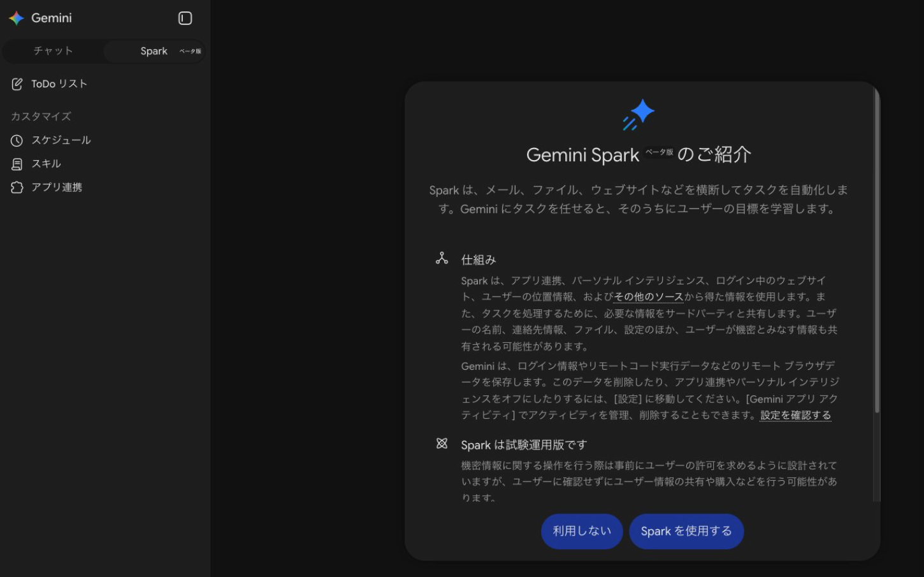
Task: Accept by clicking Spark を使用する
Action: point(686,531)
